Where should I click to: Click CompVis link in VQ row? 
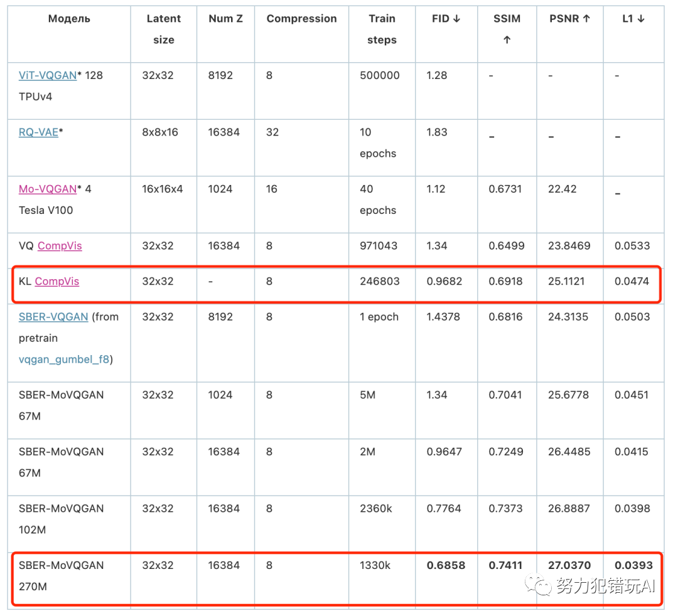coord(60,246)
